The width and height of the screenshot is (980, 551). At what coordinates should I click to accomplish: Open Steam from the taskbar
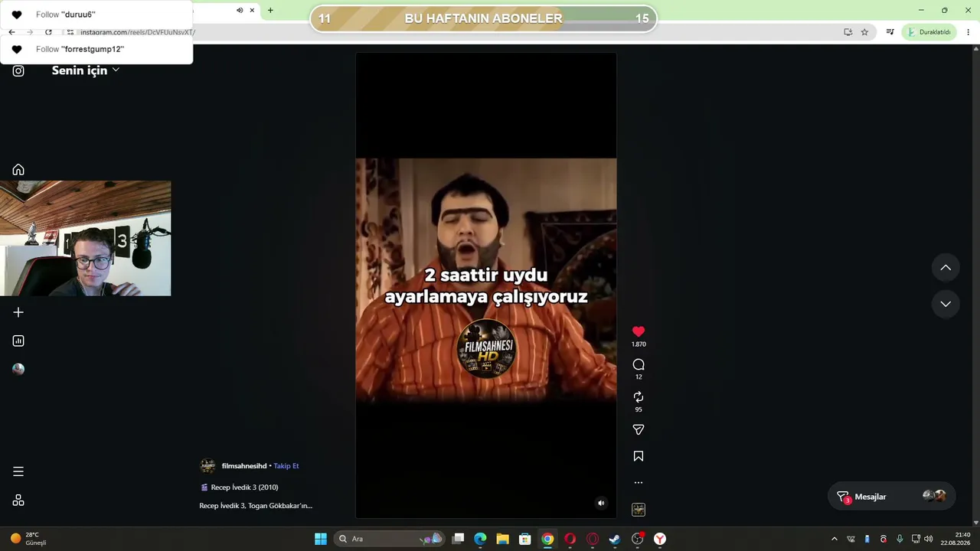pyautogui.click(x=615, y=539)
